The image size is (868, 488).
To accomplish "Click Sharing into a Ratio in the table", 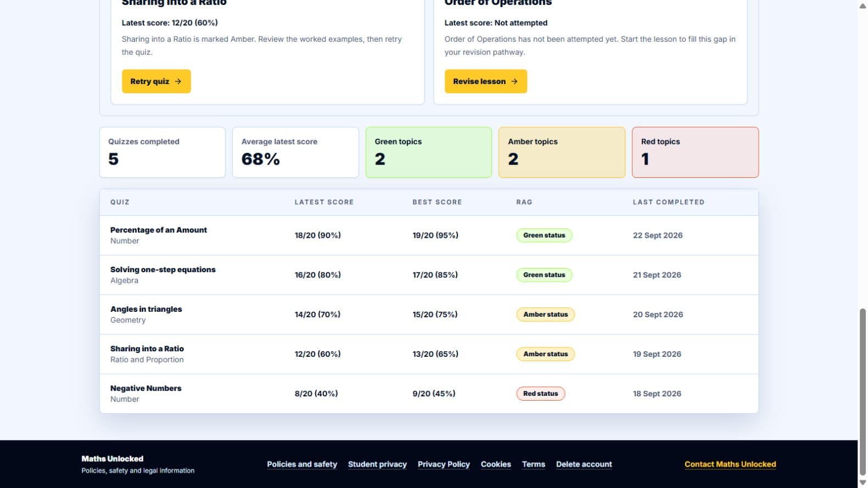I will click(147, 349).
